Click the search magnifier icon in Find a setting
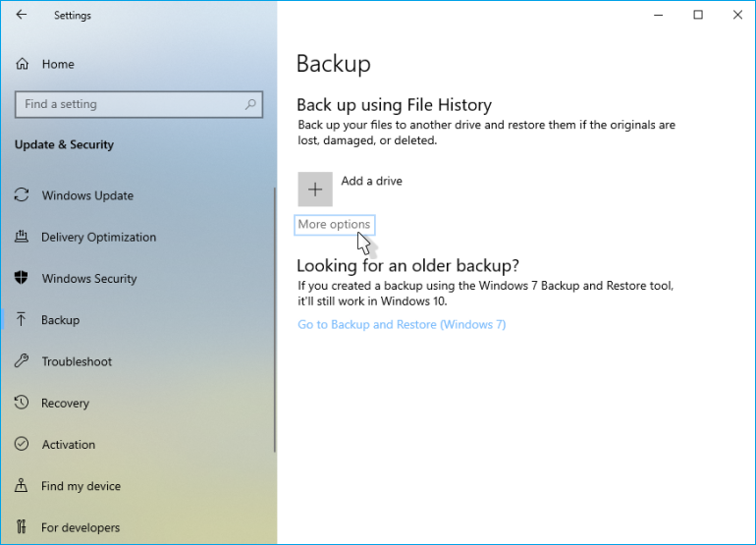This screenshot has height=545, width=756. [x=250, y=104]
